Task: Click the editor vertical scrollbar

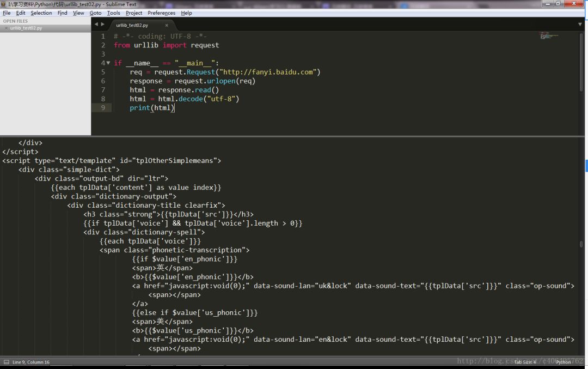Action: (x=581, y=62)
